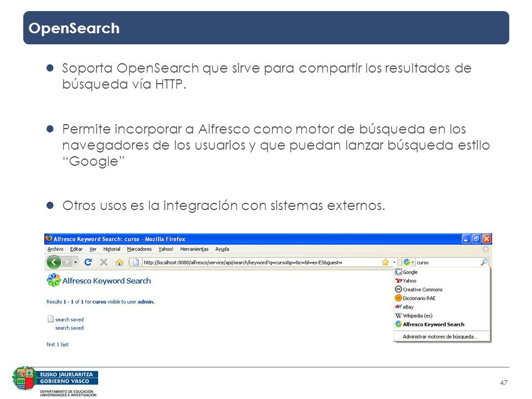
Task: Open the second 'search saved' link below
Action: point(69,328)
